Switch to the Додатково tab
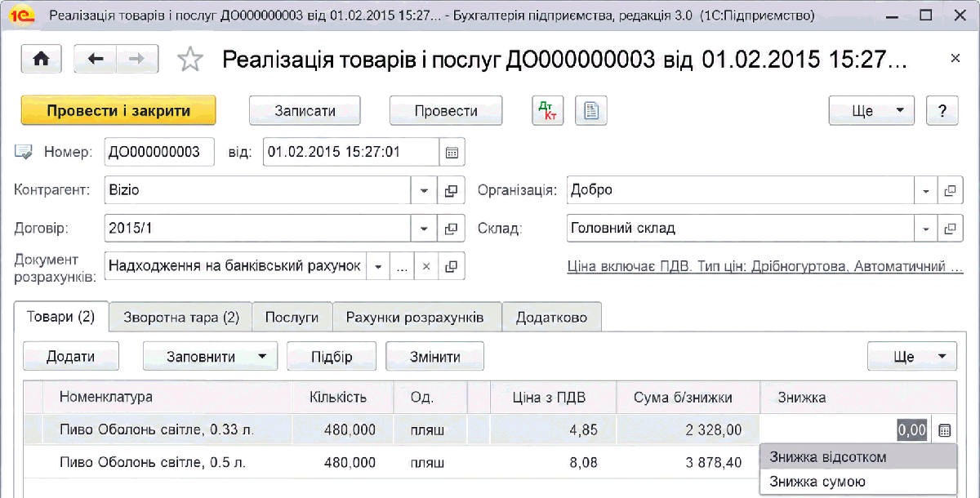The width and height of the screenshot is (980, 498). pos(551,318)
